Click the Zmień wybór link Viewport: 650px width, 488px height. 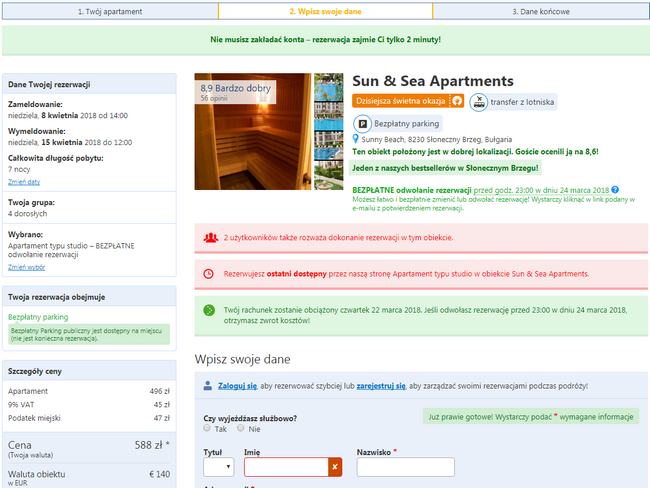pos(27,267)
